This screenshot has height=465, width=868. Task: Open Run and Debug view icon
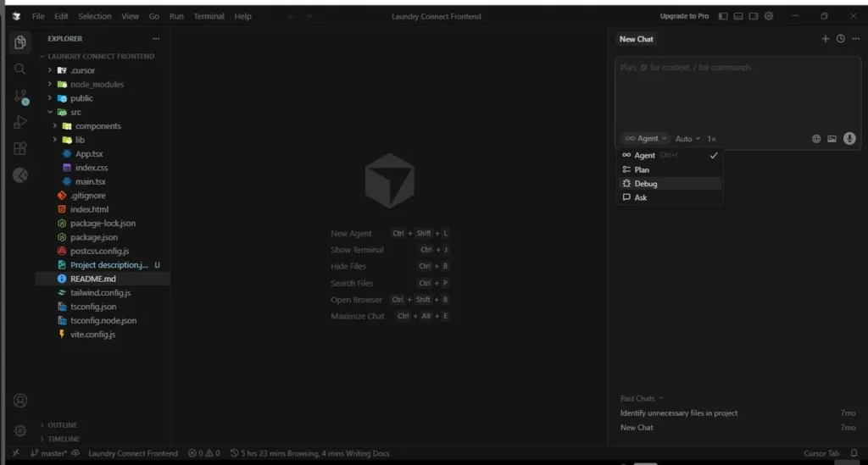pyautogui.click(x=20, y=122)
